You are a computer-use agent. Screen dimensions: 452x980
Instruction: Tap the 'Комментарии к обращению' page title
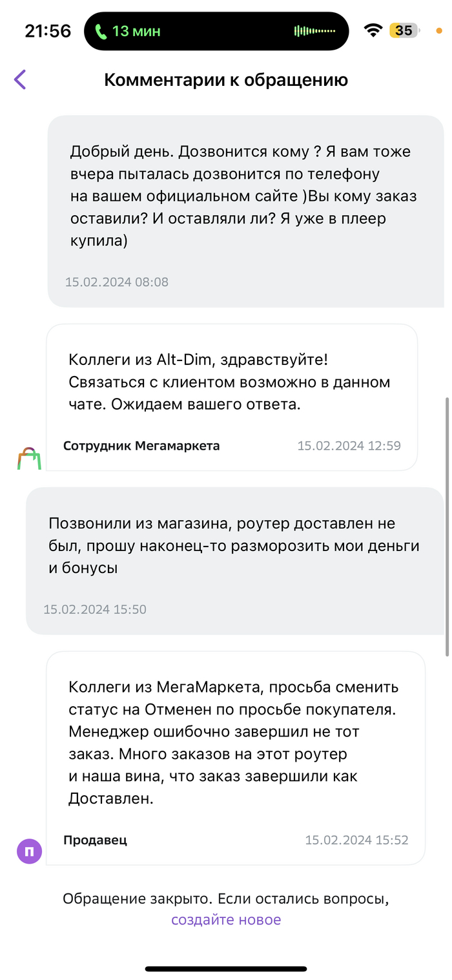coord(226,80)
